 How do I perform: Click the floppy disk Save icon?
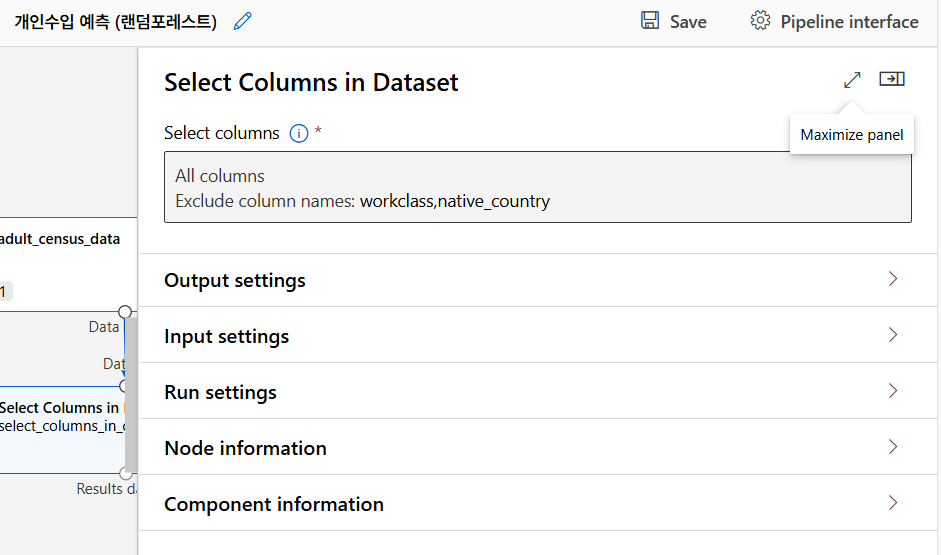coord(650,21)
